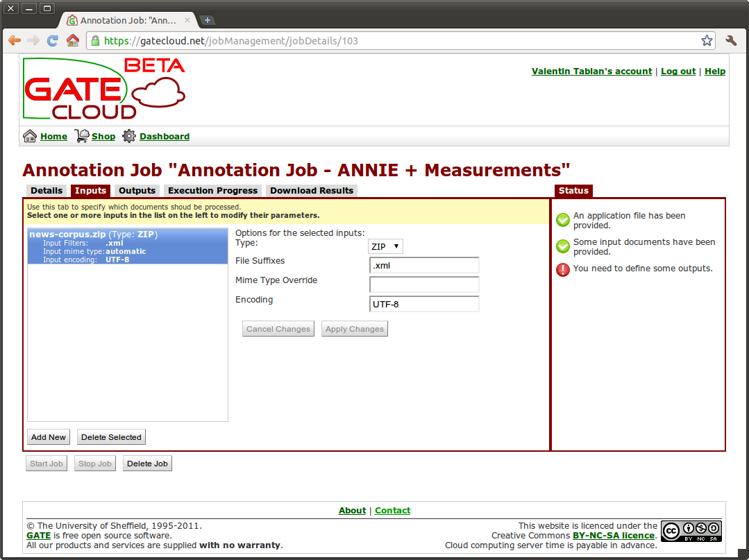Image resolution: width=749 pixels, height=560 pixels.
Task: Click the GATE Cloud logo
Action: pos(104,89)
